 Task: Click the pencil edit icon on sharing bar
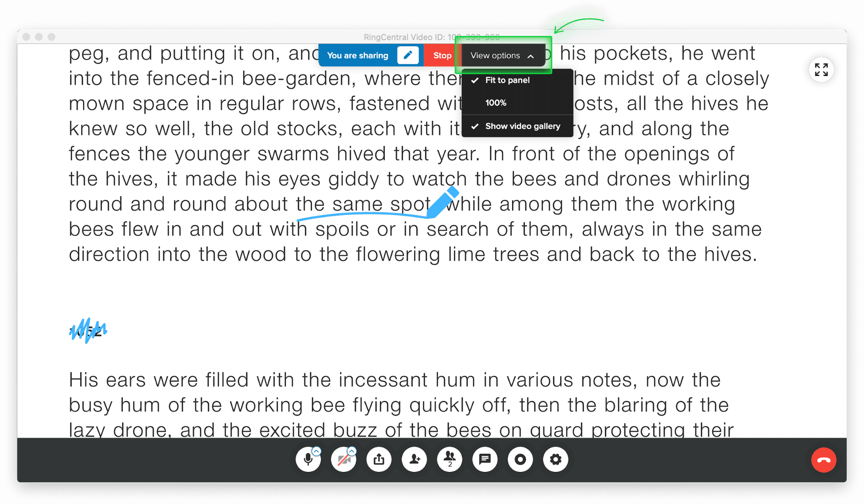click(x=408, y=56)
